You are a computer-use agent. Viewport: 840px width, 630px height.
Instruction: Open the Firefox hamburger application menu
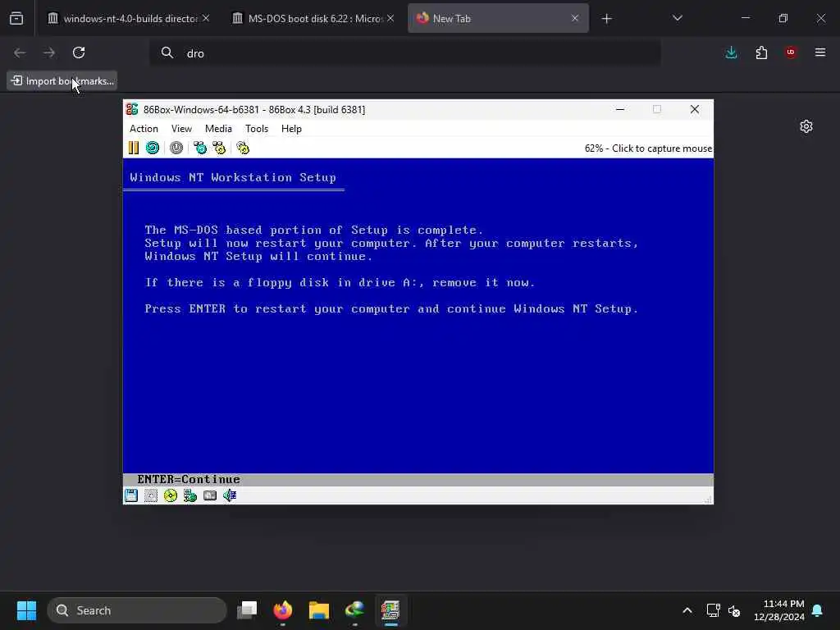tap(820, 52)
